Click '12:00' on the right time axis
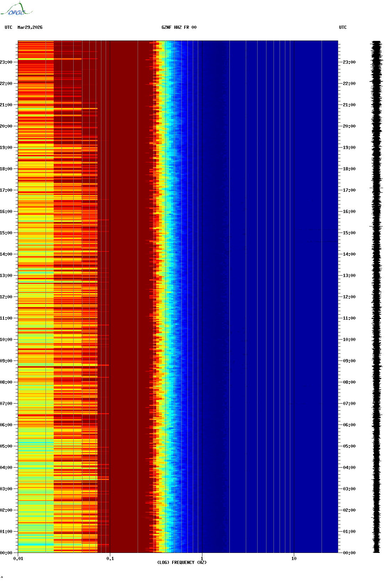 [349, 297]
